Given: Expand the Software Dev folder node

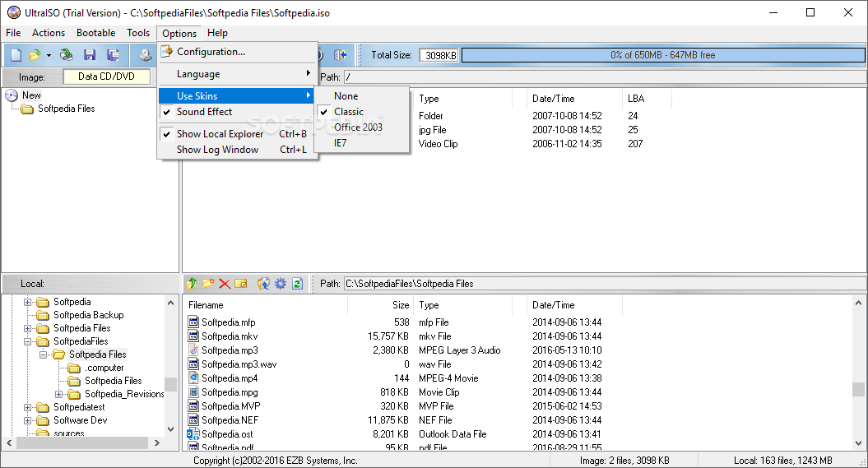Looking at the screenshot, I should pyautogui.click(x=27, y=420).
